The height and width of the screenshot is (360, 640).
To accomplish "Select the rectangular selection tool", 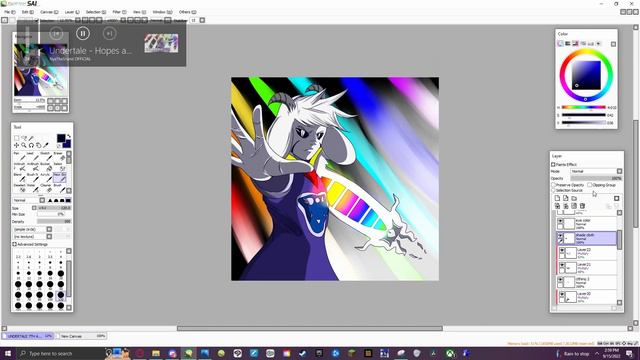I will tap(17, 138).
